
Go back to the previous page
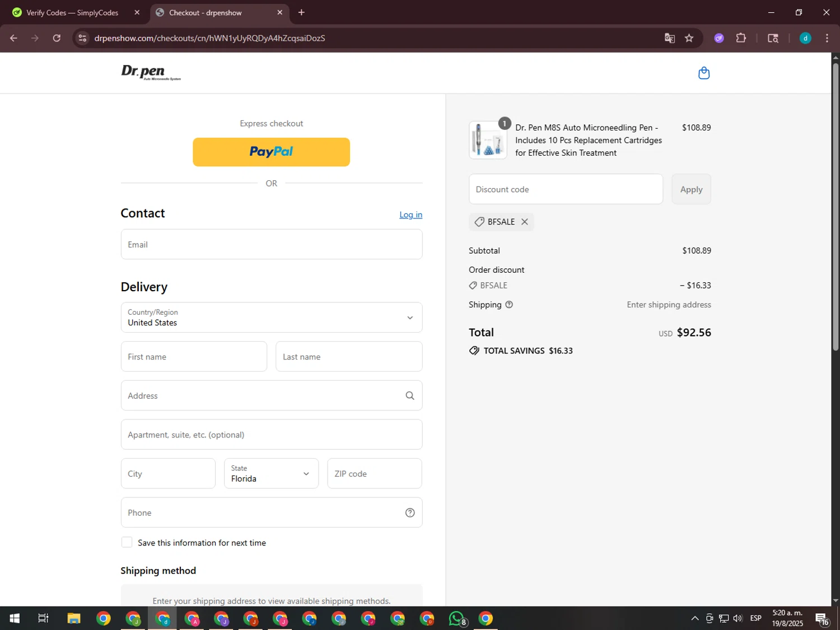tap(13, 38)
